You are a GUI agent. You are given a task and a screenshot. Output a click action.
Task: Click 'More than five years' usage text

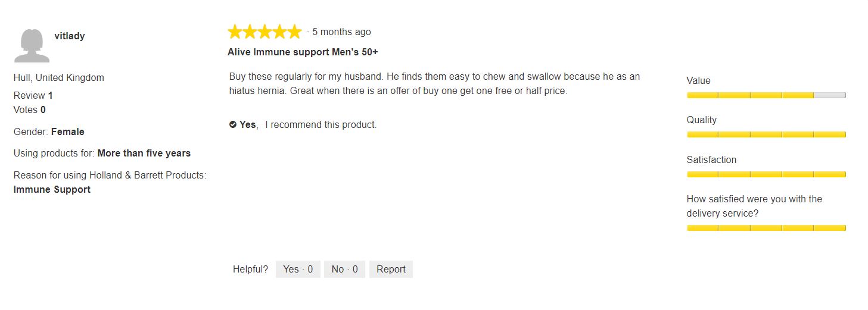point(144,153)
